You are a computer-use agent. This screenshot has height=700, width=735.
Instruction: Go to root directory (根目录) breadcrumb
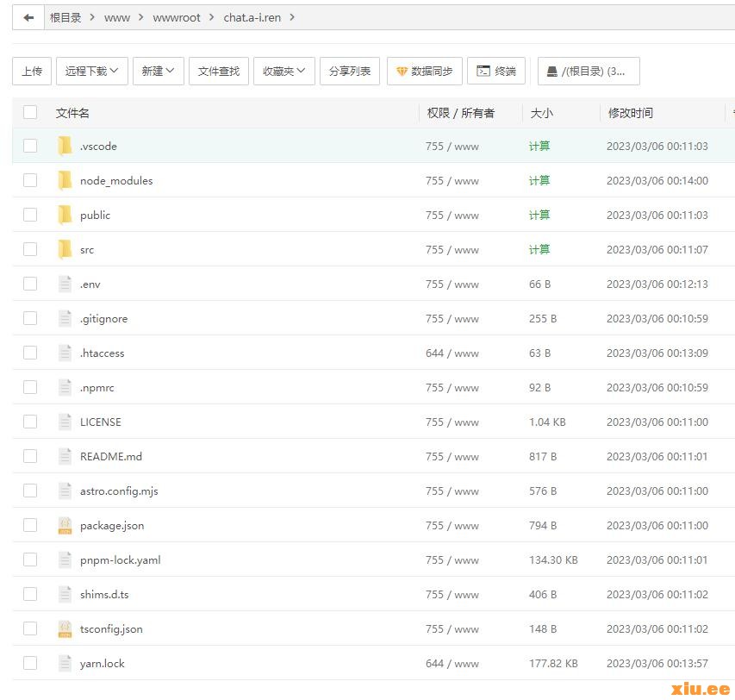coord(65,17)
